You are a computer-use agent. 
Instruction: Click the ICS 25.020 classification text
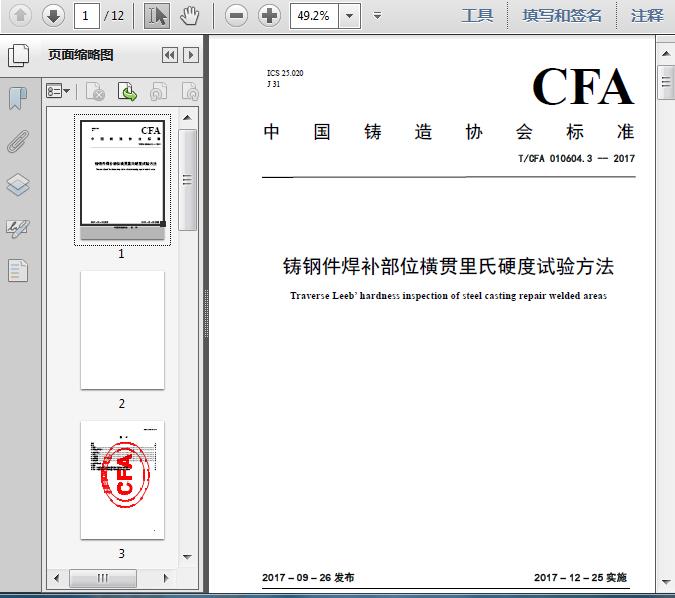pyautogui.click(x=285, y=73)
